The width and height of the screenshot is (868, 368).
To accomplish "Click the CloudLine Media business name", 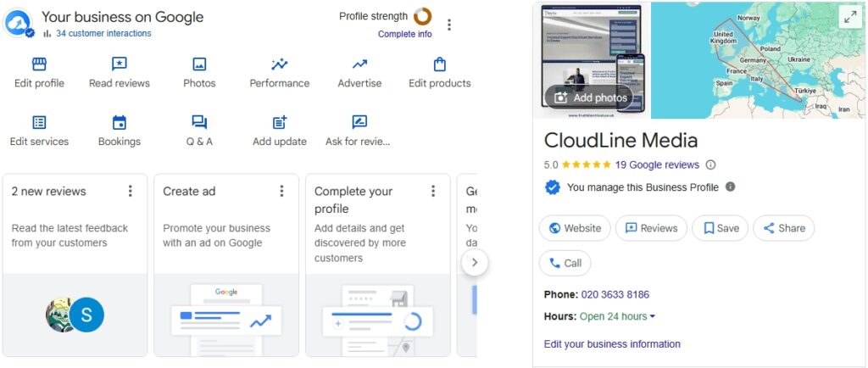I will [x=620, y=141].
